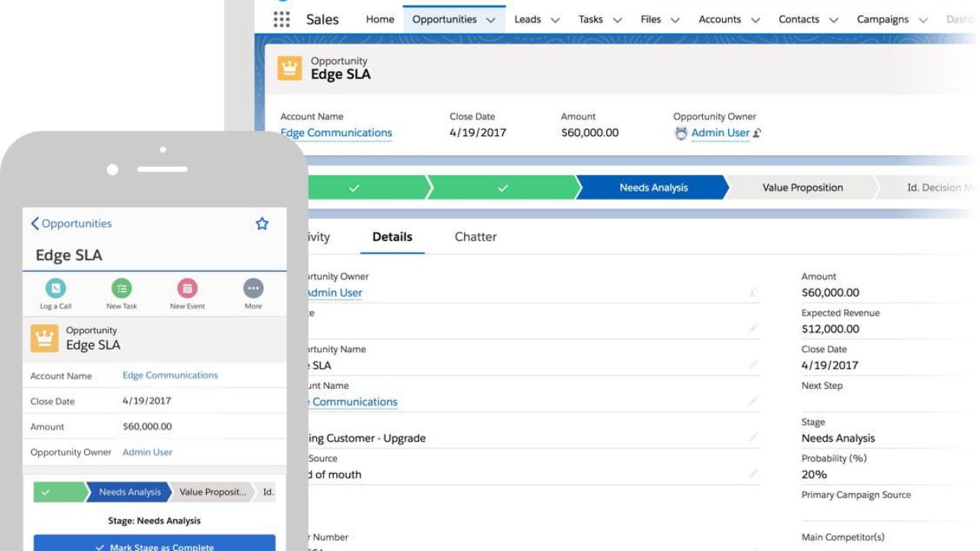Click the $12,000.00 Expected Revenue value
The image size is (980, 551).
click(830, 329)
